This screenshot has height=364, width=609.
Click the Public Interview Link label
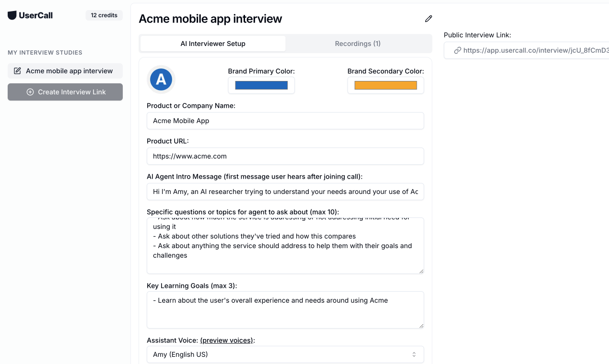[478, 35]
